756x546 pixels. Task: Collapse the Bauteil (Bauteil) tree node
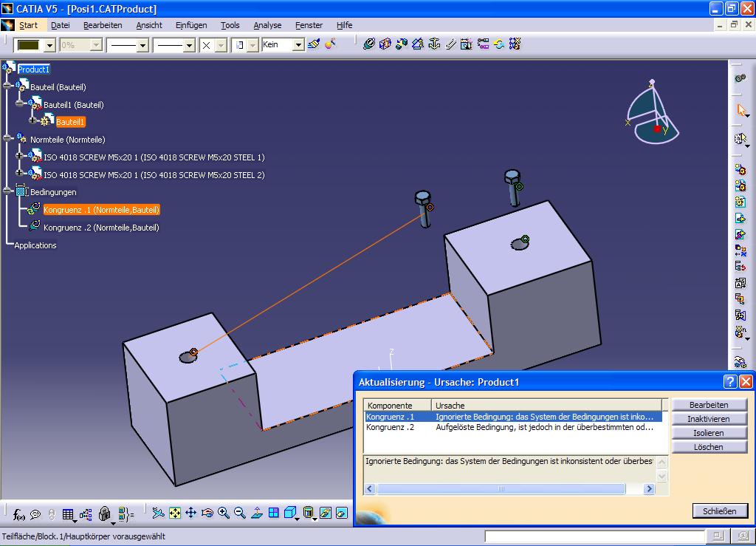7,87
